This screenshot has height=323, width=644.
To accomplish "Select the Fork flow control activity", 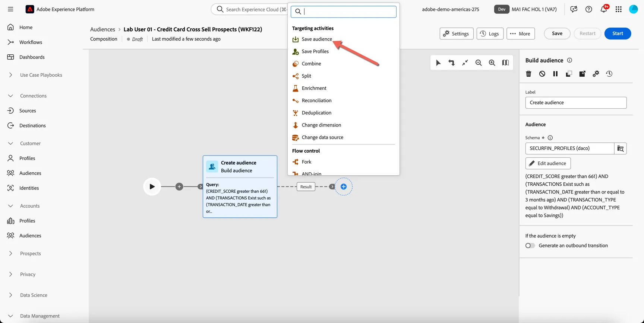I will click(x=306, y=162).
